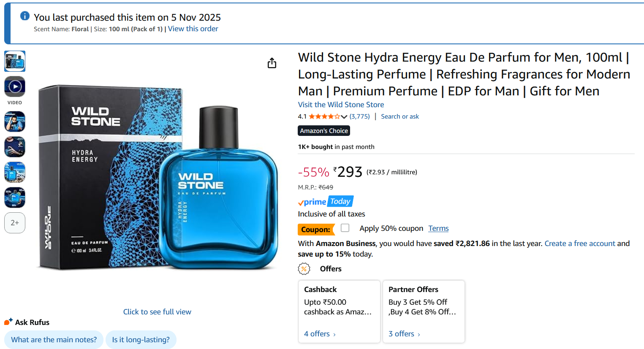The width and height of the screenshot is (644, 349).
Task: Click the star rating icons
Action: (x=324, y=116)
